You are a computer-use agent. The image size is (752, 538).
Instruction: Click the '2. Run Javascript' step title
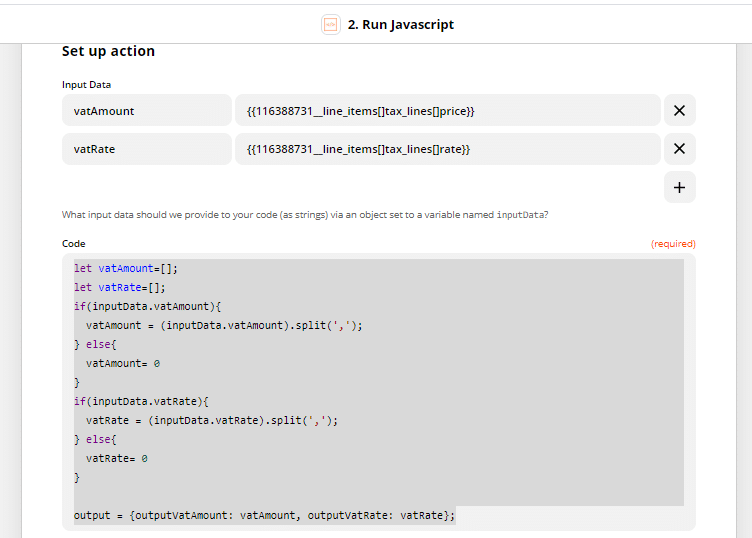click(400, 24)
